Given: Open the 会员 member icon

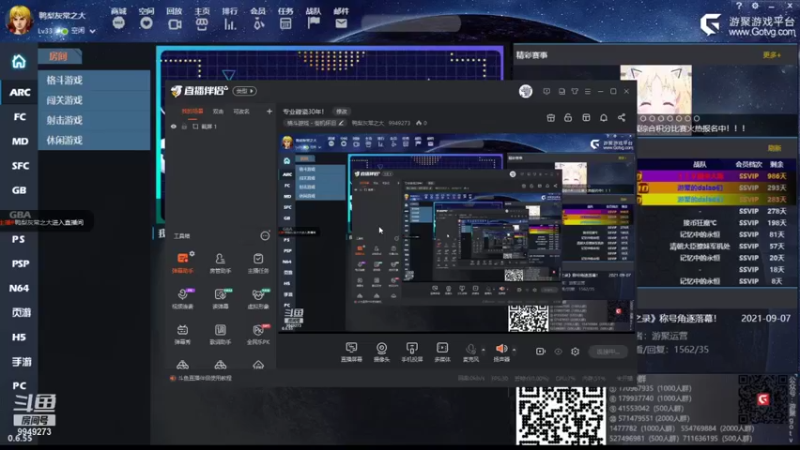Looking at the screenshot, I should 258,23.
